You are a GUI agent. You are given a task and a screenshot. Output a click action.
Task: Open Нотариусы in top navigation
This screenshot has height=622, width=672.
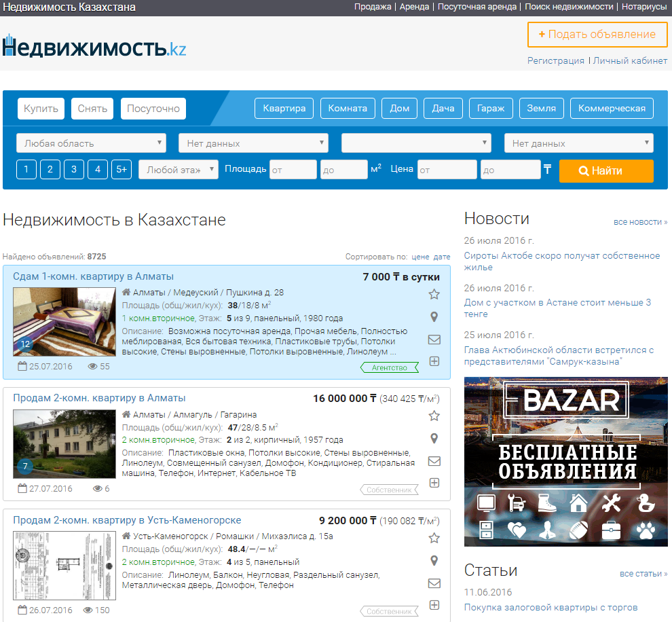pos(644,7)
